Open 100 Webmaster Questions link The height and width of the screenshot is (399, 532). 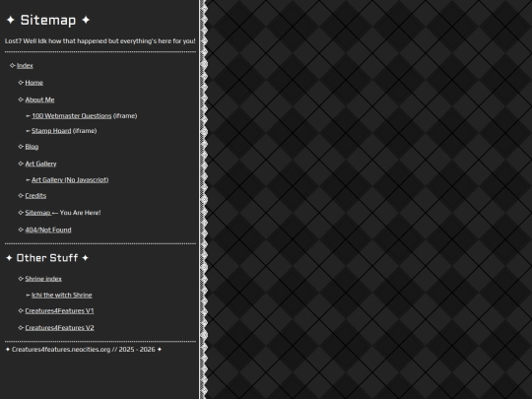click(x=72, y=115)
